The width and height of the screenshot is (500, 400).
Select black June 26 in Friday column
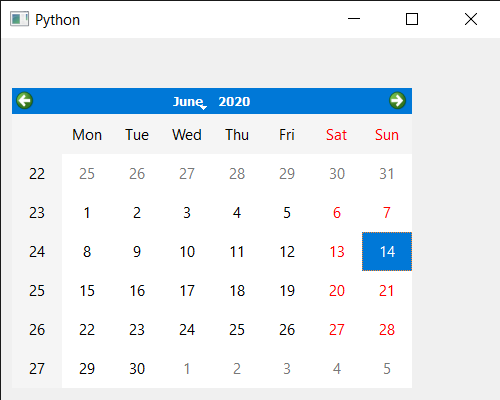(x=287, y=330)
